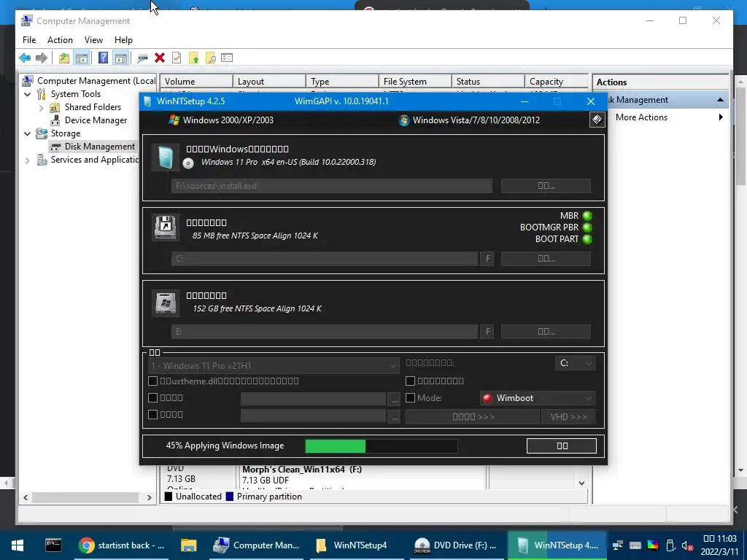
Task: Open the File menu
Action: click(29, 40)
